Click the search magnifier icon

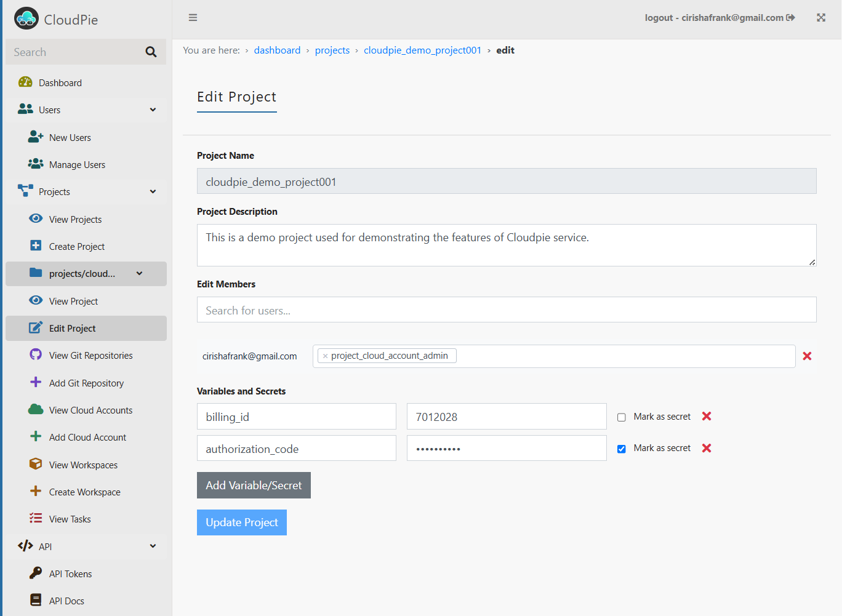pyautogui.click(x=151, y=52)
